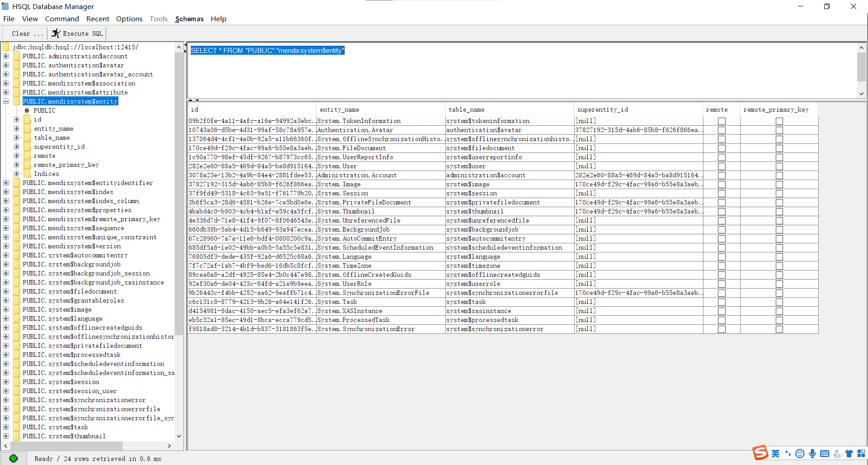Expand the superentity_id column node

click(x=17, y=147)
